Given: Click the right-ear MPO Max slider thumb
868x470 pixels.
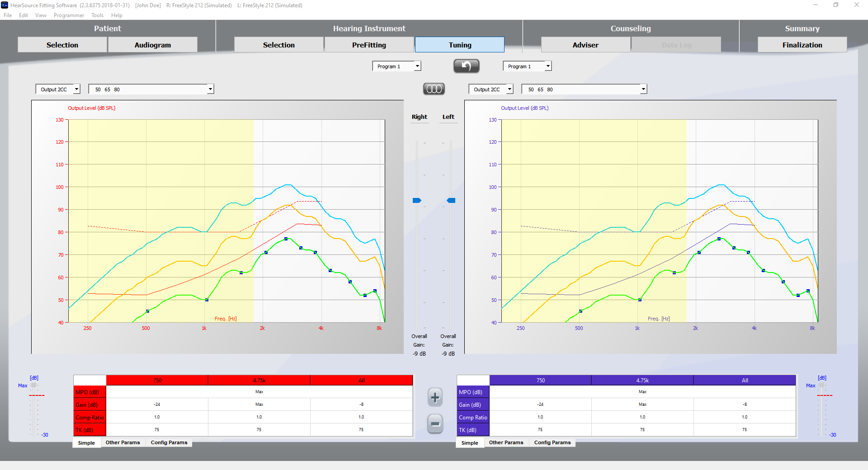Looking at the screenshot, I should pyautogui.click(x=33, y=385).
